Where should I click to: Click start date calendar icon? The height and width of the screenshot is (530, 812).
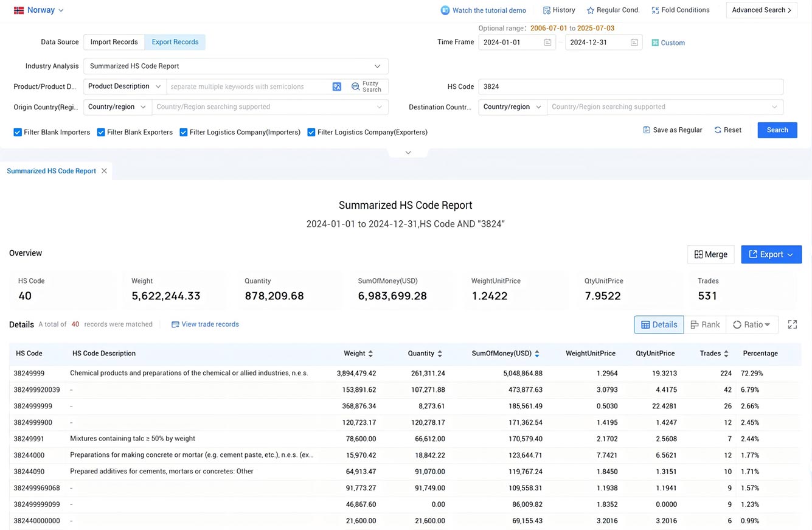(x=547, y=43)
